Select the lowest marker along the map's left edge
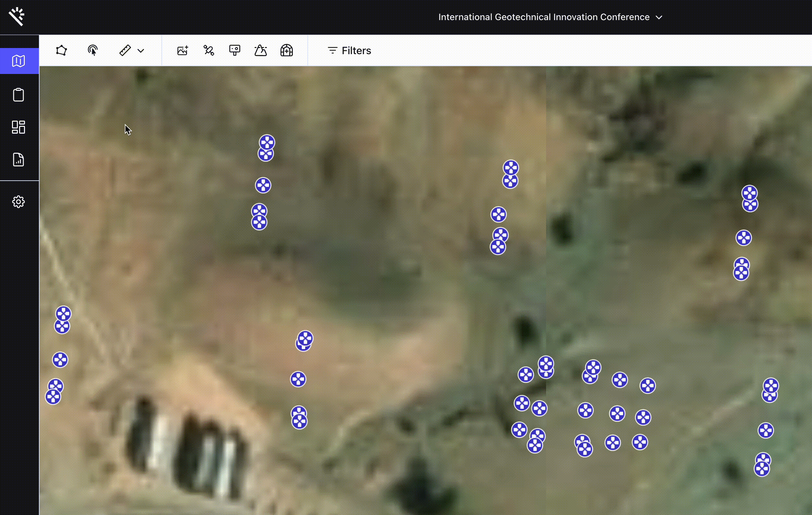The image size is (812, 515). click(53, 397)
